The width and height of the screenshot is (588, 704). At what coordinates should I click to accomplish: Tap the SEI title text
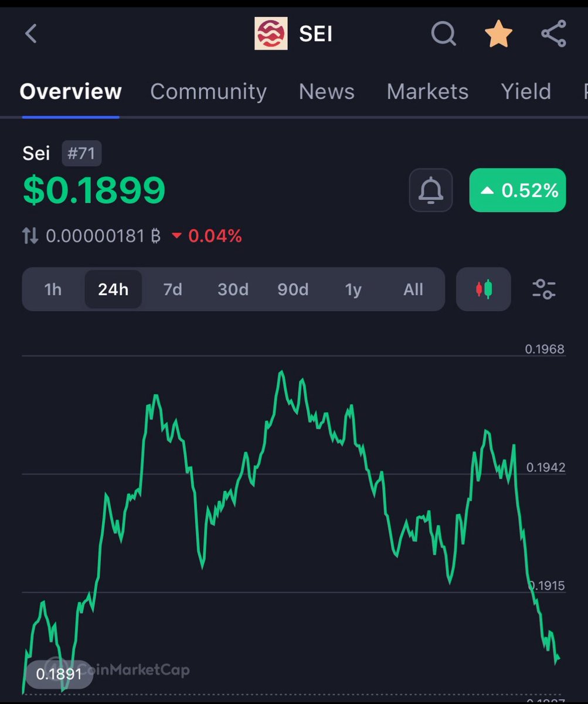[316, 33]
